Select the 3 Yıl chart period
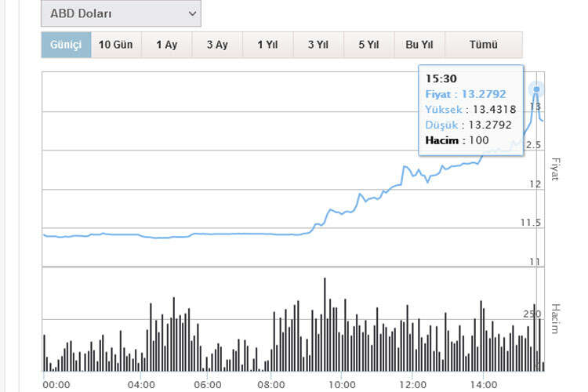The width and height of the screenshot is (588, 392). click(x=318, y=45)
